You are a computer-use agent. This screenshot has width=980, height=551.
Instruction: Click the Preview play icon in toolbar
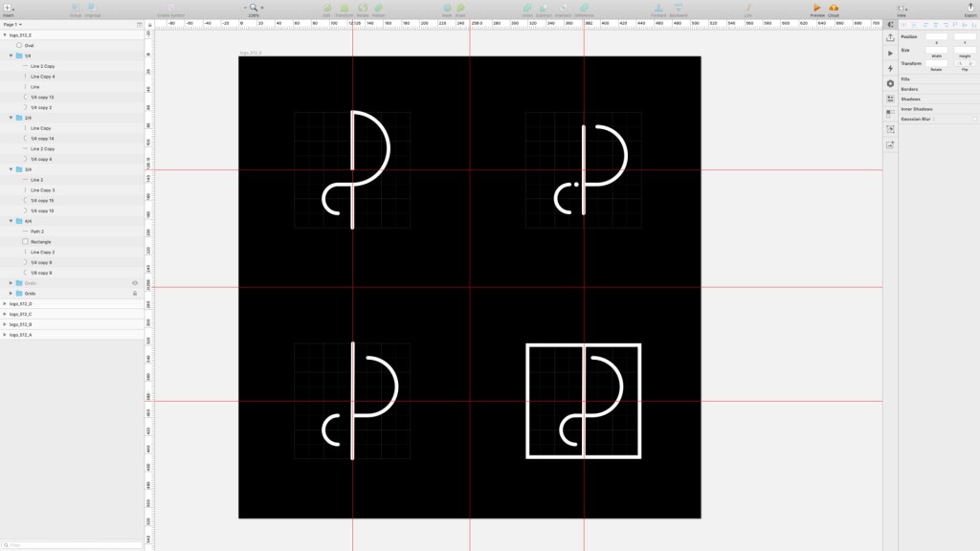point(817,8)
